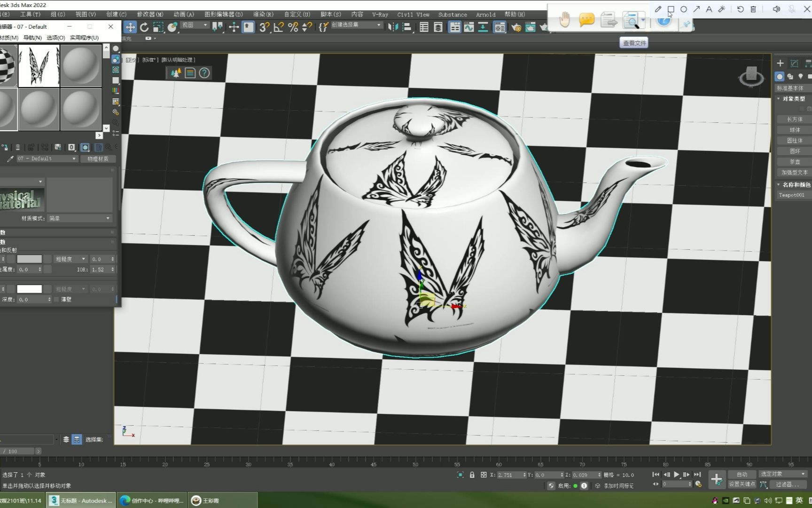The image size is (812, 508).
Task: Toggle Auto Key button (自动)
Action: [x=742, y=474]
